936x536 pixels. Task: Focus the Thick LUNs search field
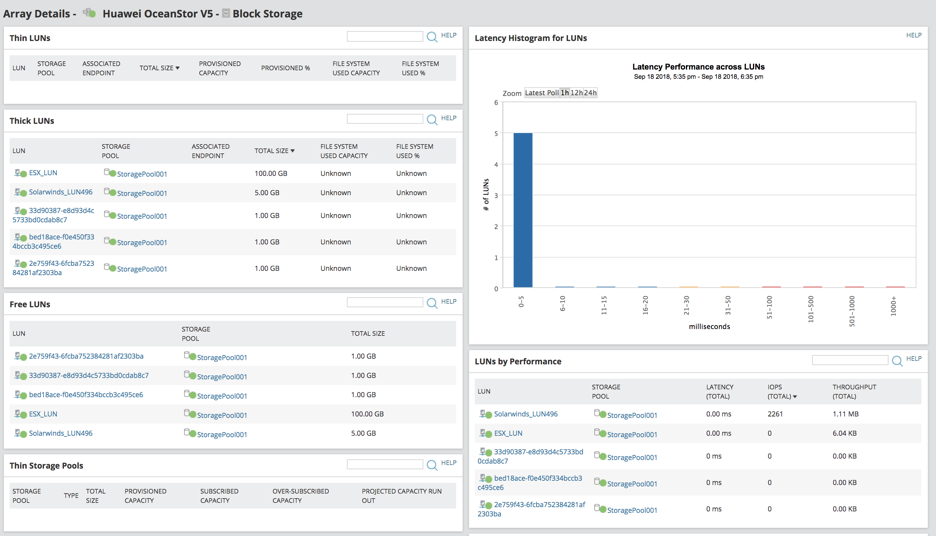[x=384, y=119]
